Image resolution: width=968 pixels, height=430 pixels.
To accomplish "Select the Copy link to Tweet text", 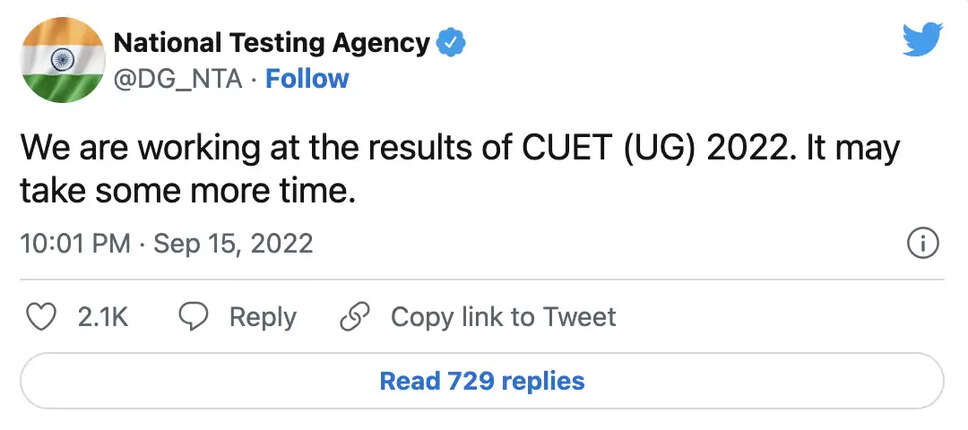I will (x=503, y=317).
